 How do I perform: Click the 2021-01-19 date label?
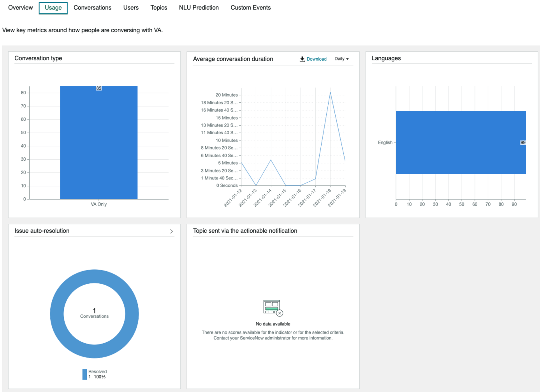[337, 197]
